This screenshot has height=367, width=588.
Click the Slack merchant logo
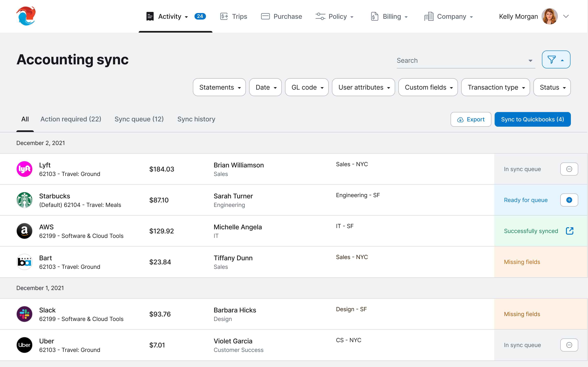[24, 314]
